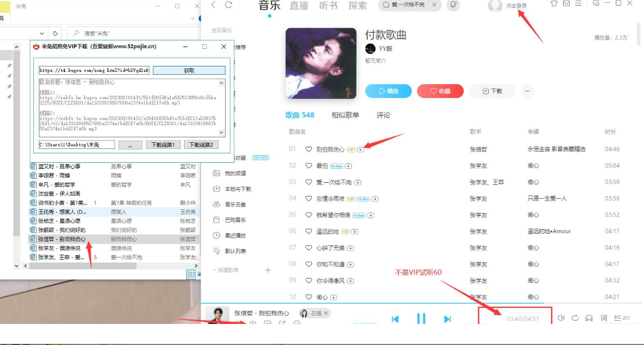Image resolution: width=644 pixels, height=345 pixels.
Task: Click the 下载线路1 button
Action: pos(163,145)
